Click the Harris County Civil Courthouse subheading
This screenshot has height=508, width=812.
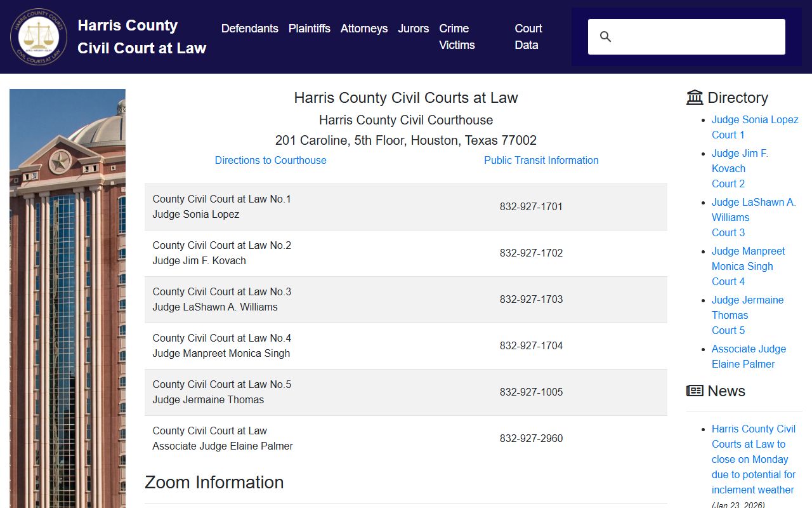pos(406,120)
